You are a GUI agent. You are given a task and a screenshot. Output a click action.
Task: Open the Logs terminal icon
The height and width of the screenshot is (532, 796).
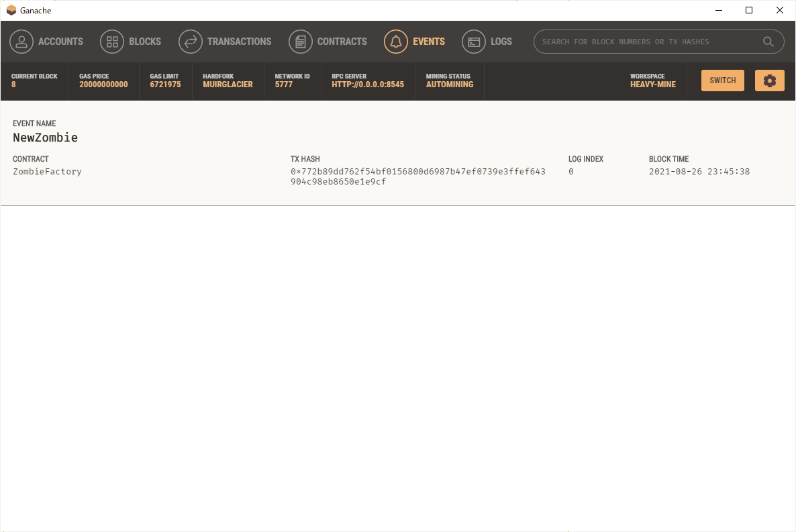[x=474, y=42]
